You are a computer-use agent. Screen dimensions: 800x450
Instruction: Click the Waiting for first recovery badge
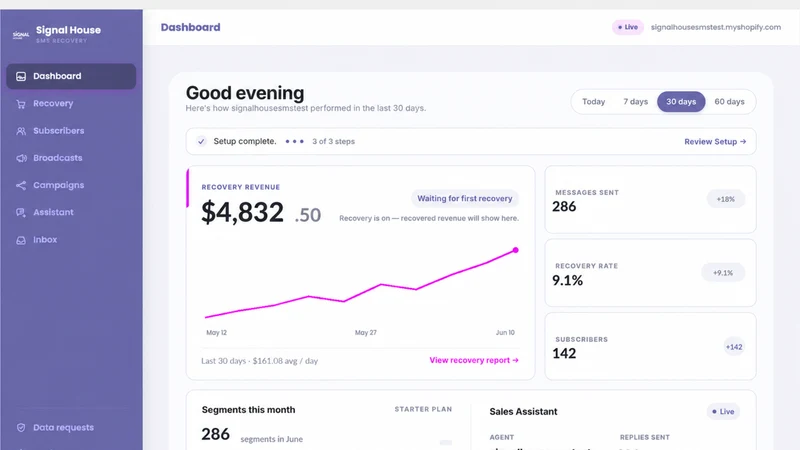(465, 198)
